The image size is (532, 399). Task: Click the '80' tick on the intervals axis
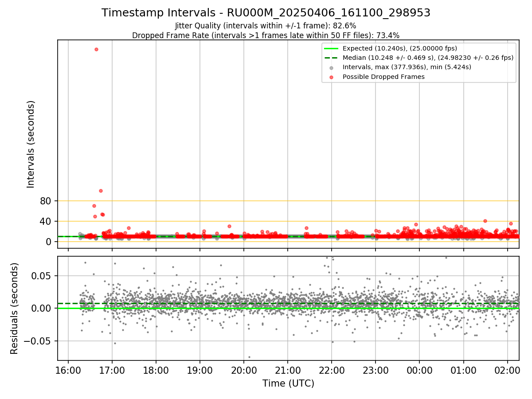point(46,201)
